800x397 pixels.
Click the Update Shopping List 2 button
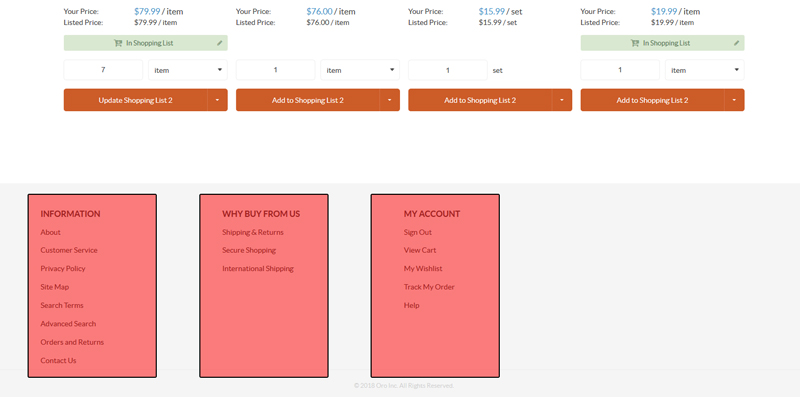[135, 100]
